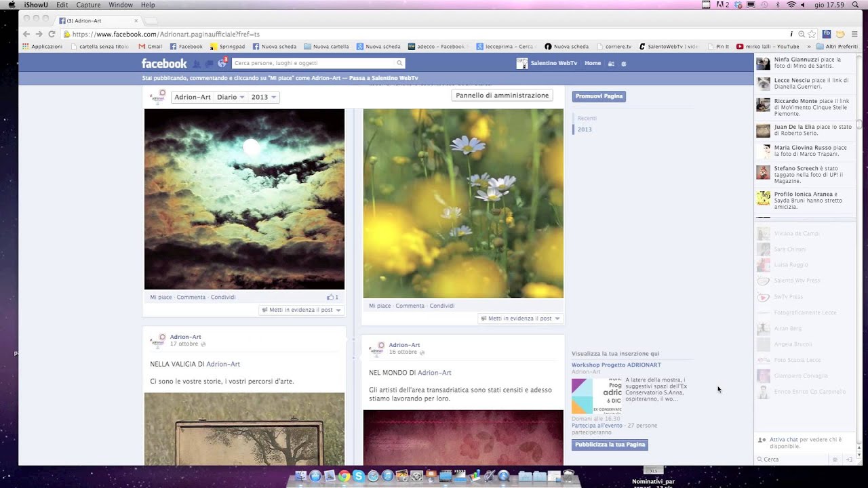Reload the page in Chrome
Image resolution: width=868 pixels, height=488 pixels.
tap(52, 34)
